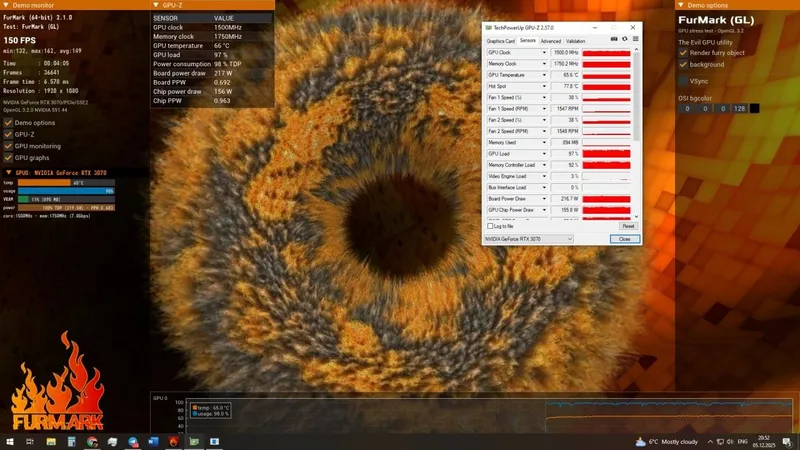Open Task View in the taskbar
800x450 pixels.
[30, 441]
